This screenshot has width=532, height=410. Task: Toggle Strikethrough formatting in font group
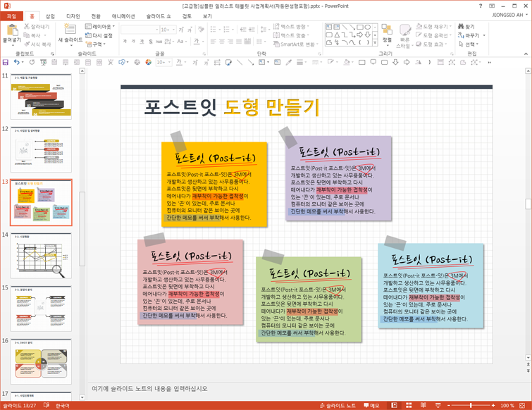(159, 42)
